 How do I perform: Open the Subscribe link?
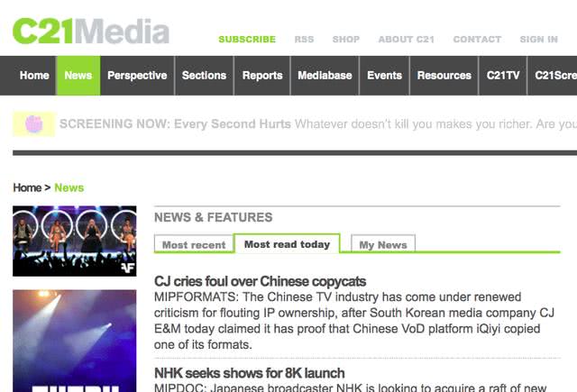pyautogui.click(x=247, y=40)
